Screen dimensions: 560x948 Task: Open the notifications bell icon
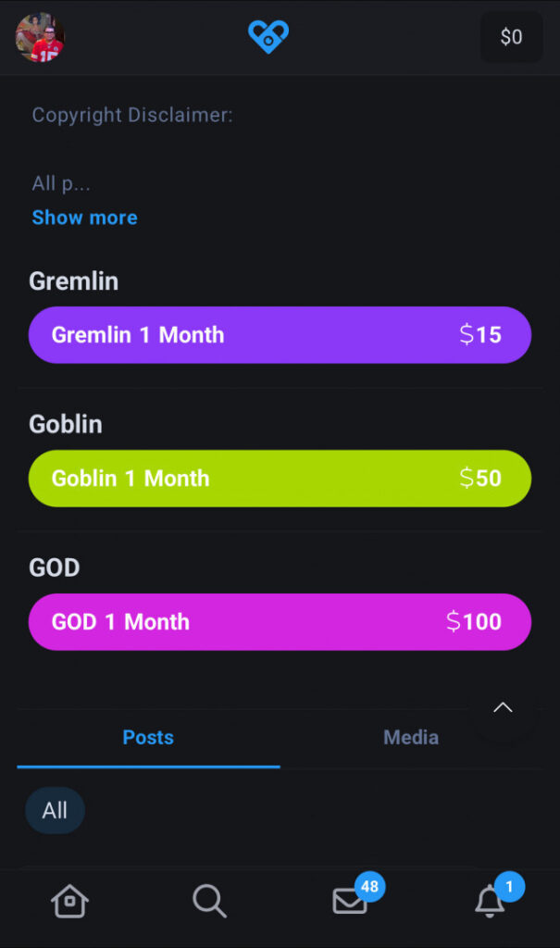click(x=489, y=901)
